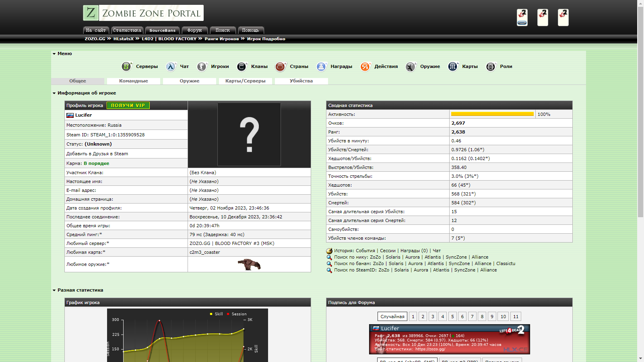
Task: Open Помощь in top navigation
Action: 251,30
